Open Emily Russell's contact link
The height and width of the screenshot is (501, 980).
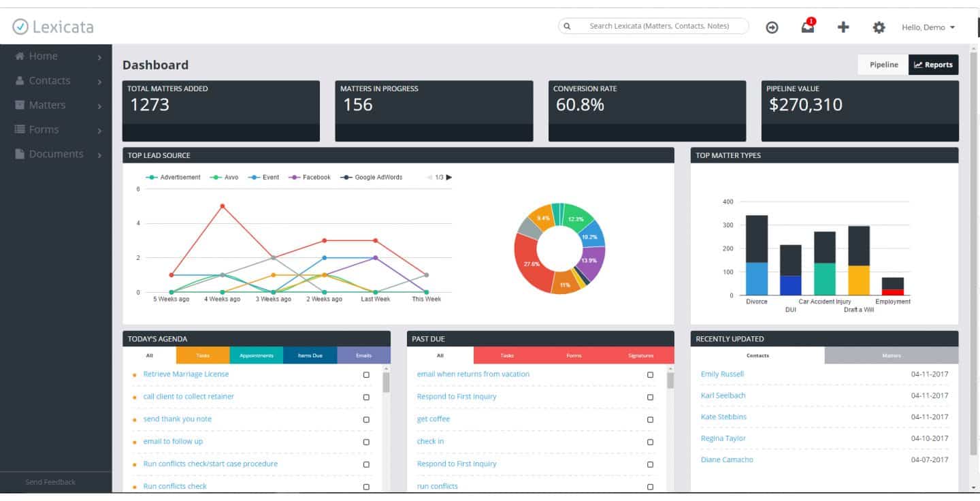tap(723, 374)
